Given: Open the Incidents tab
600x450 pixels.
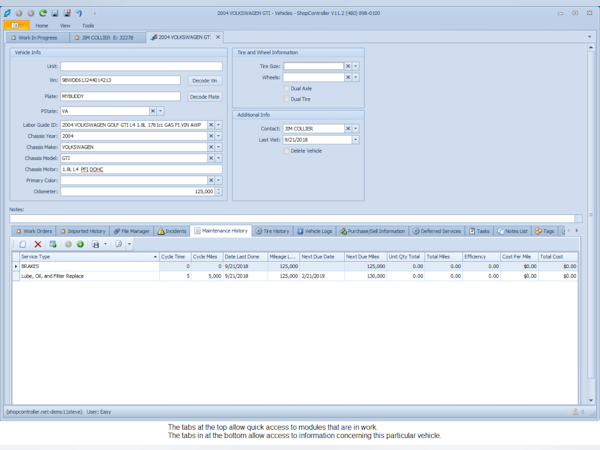Looking at the screenshot, I should point(172,231).
